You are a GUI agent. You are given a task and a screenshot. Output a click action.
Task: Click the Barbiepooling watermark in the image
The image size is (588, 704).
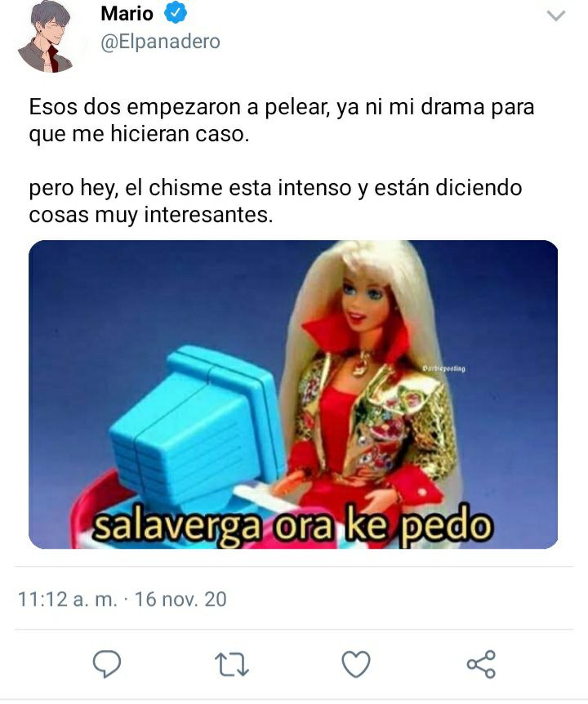point(444,368)
